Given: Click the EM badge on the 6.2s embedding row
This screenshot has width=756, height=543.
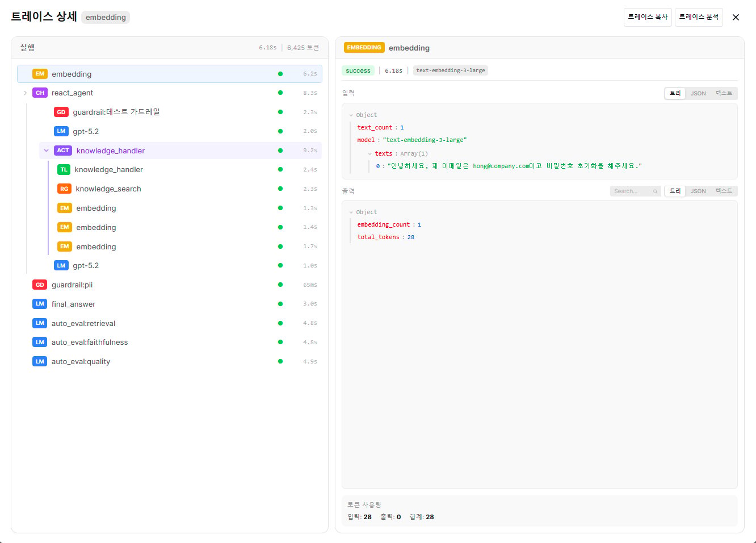Looking at the screenshot, I should point(40,74).
